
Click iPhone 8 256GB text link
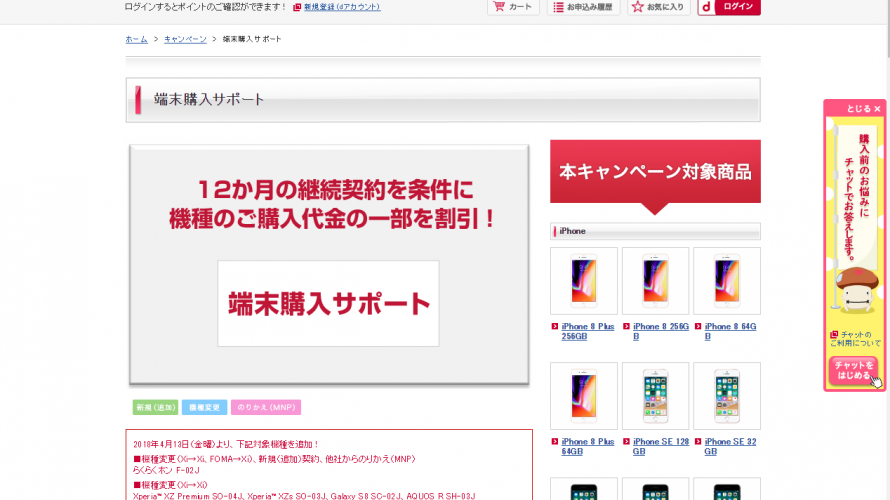661,331
